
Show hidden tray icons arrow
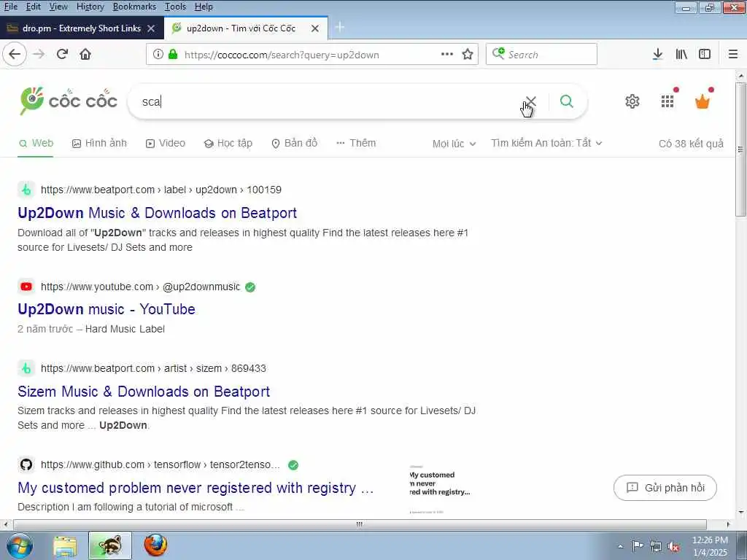pyautogui.click(x=620, y=547)
